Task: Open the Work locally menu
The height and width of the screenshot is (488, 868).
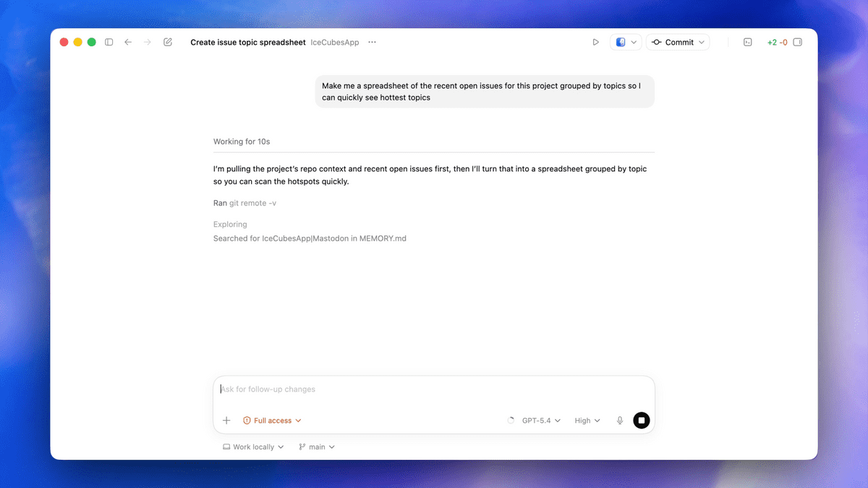Action: (253, 448)
